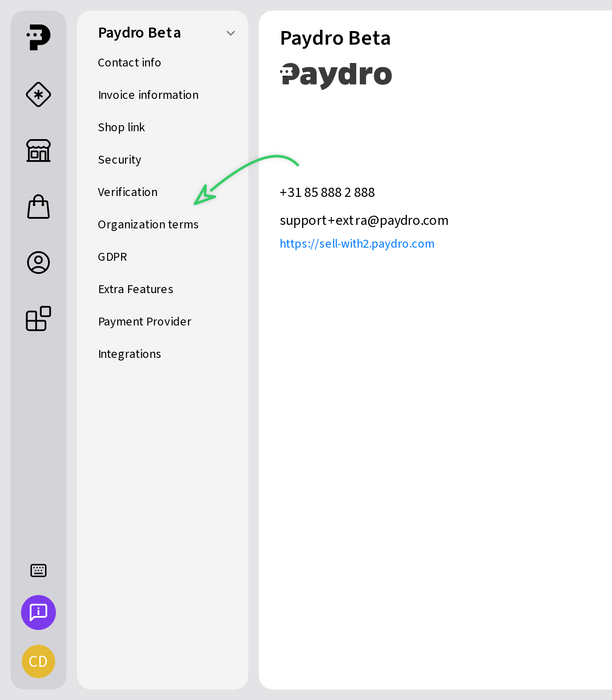Open the Security section
Screen dimensions: 612x700
point(119,160)
